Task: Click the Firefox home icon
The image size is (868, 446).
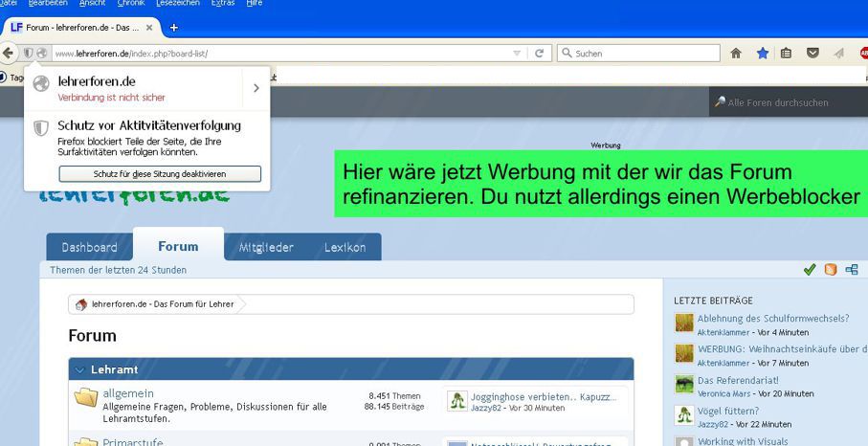Action: [736, 54]
